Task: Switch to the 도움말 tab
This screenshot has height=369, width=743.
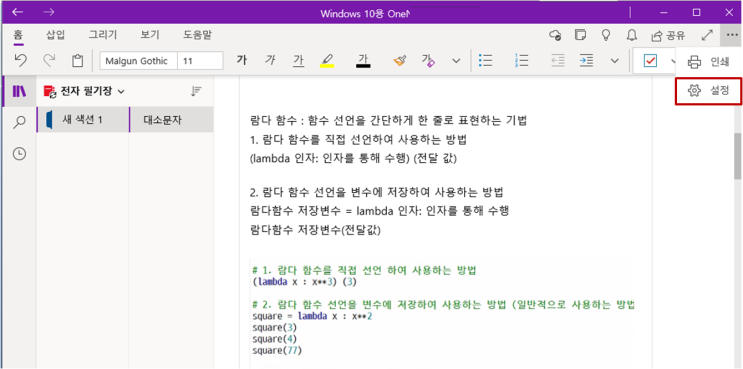Action: (x=198, y=35)
